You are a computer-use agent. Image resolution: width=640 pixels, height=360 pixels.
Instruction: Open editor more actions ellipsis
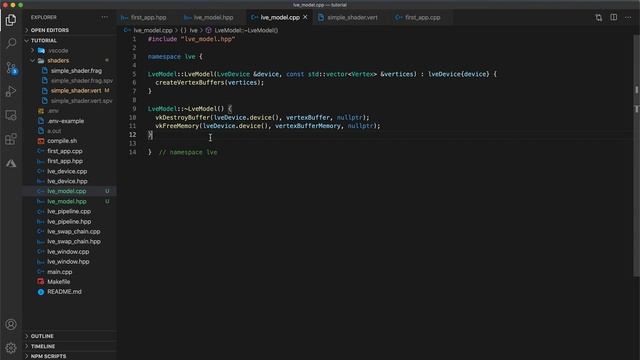628,17
